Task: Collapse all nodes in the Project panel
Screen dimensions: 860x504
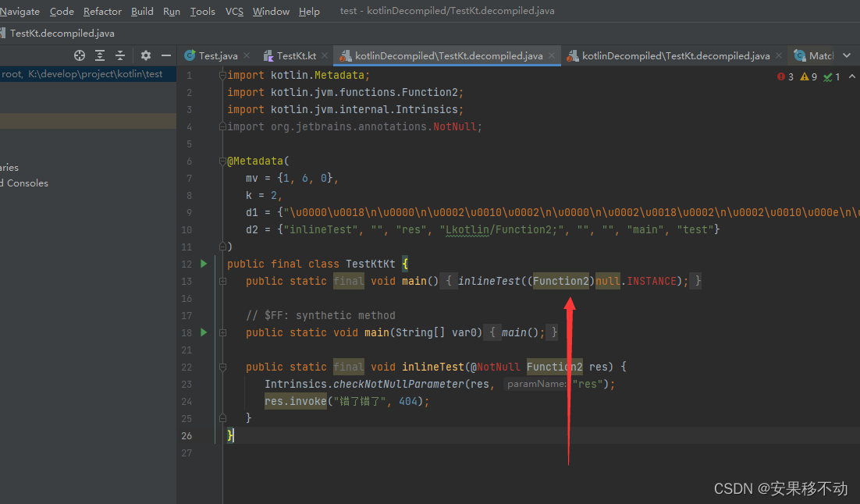Action: point(120,55)
